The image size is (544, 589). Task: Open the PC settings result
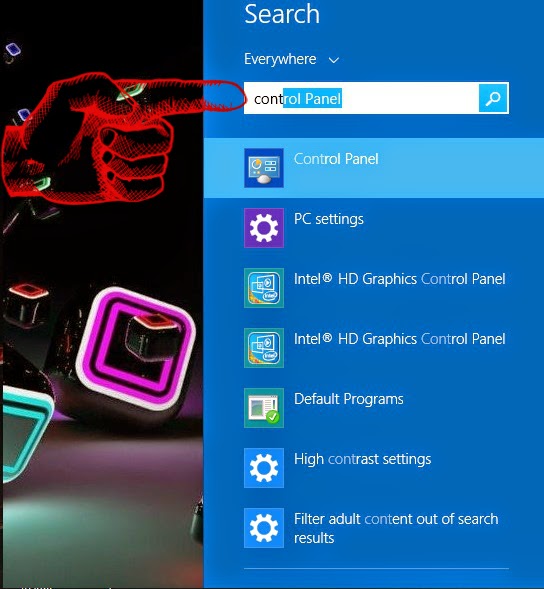(x=373, y=228)
